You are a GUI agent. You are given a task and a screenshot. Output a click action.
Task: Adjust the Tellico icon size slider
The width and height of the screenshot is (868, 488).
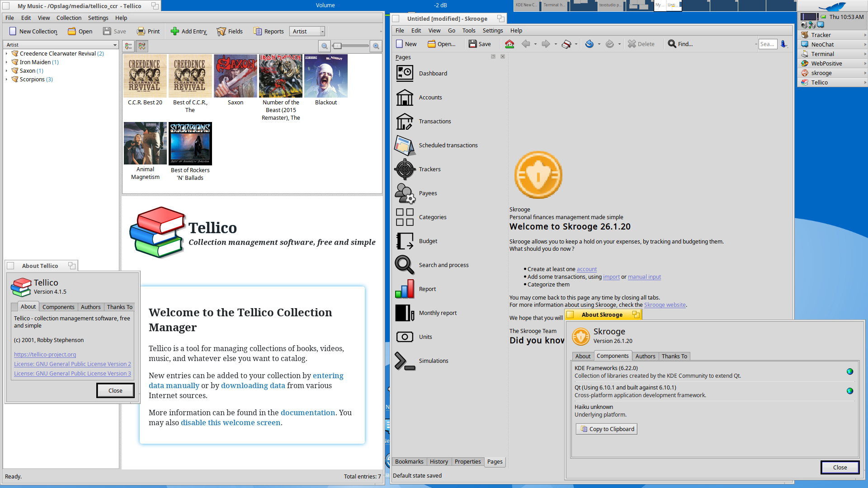[338, 46]
